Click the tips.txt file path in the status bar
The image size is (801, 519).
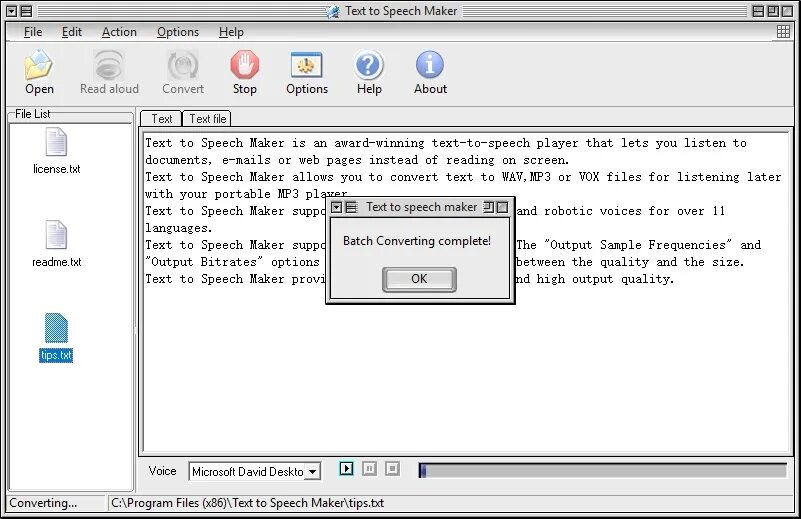pyautogui.click(x=247, y=503)
